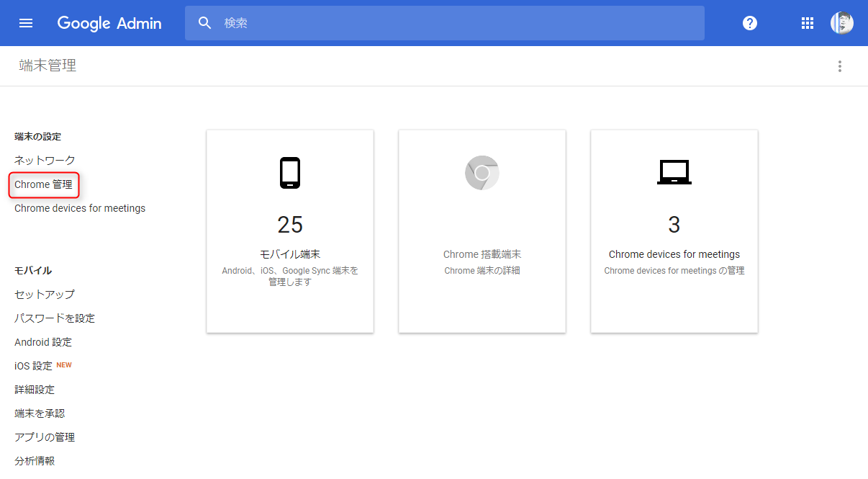Open 分析情報
This screenshot has width=868, height=479.
point(35,461)
